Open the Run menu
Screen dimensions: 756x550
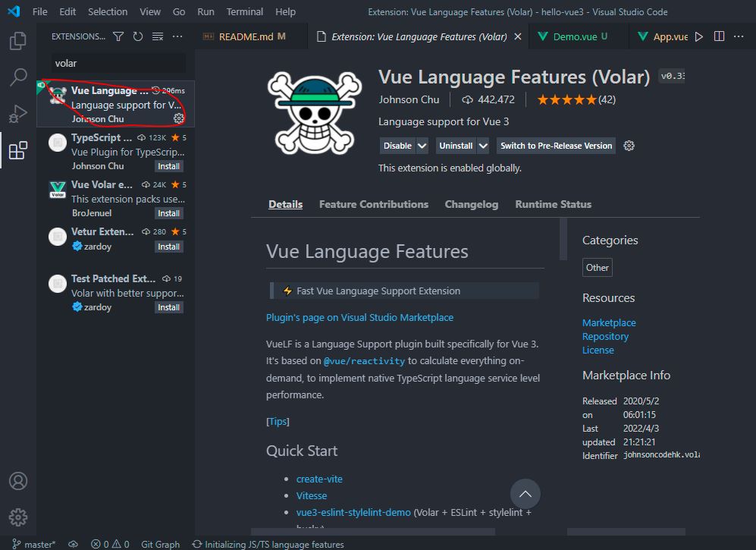[x=206, y=11]
